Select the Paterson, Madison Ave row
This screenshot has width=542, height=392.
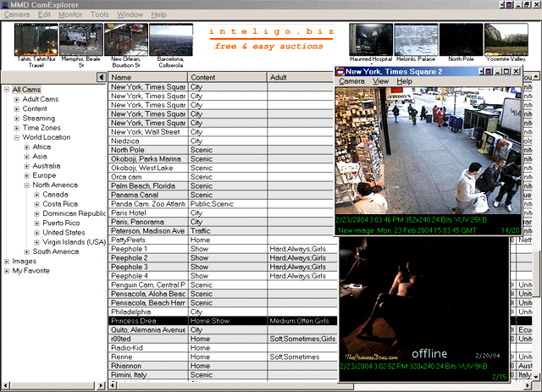point(223,231)
